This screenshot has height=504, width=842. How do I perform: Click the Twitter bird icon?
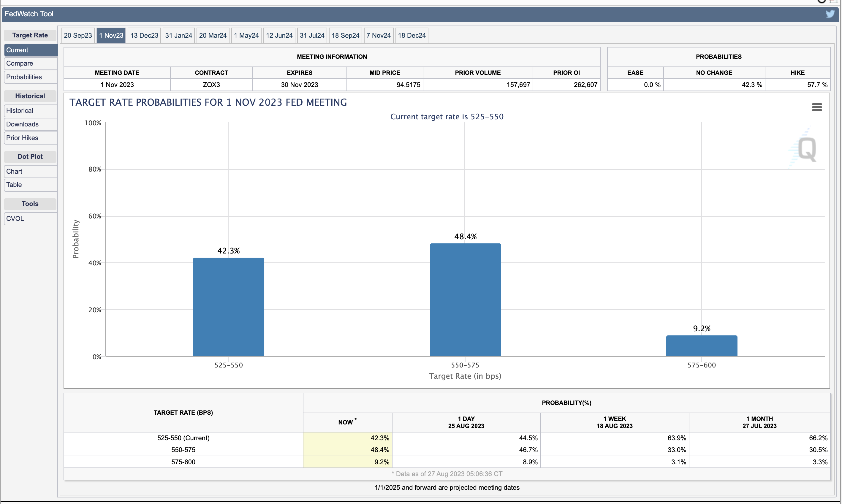[830, 14]
